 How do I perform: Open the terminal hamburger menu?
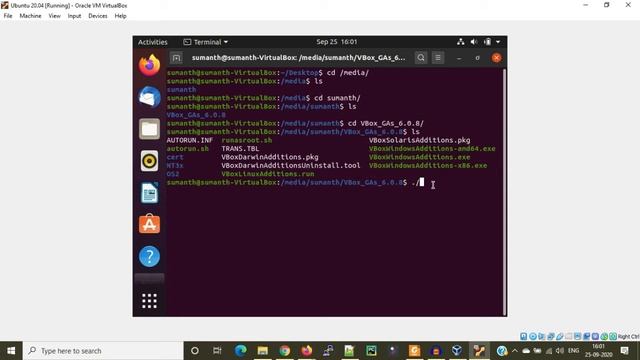point(438,58)
